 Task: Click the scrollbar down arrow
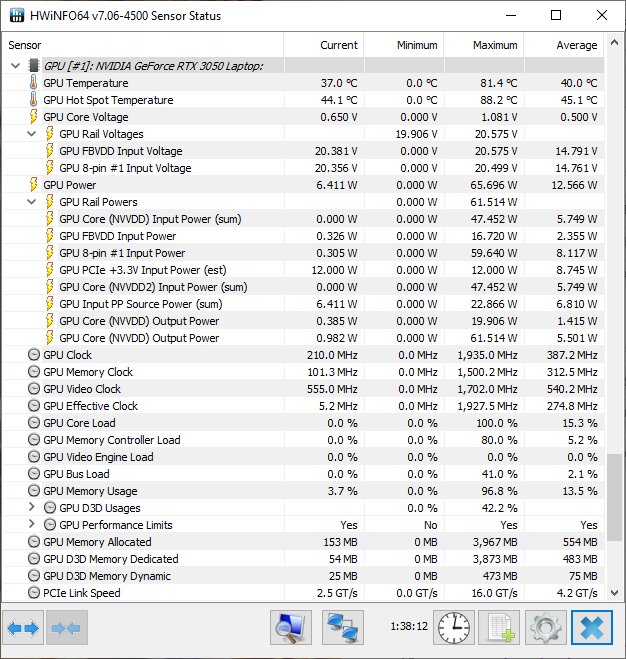click(x=614, y=593)
